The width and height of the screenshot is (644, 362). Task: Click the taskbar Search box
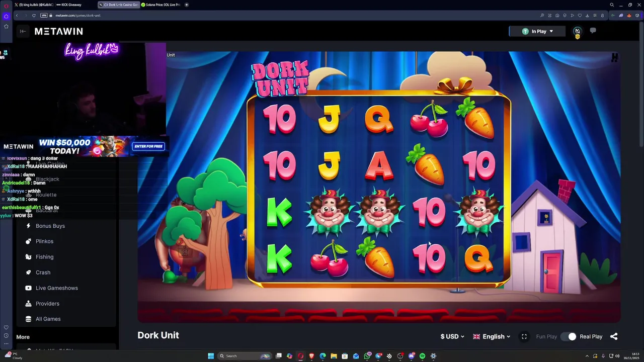pyautogui.click(x=246, y=356)
